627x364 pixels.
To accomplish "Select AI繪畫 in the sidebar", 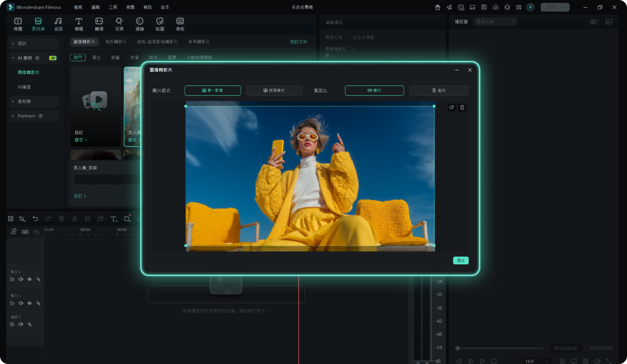I will [x=24, y=87].
